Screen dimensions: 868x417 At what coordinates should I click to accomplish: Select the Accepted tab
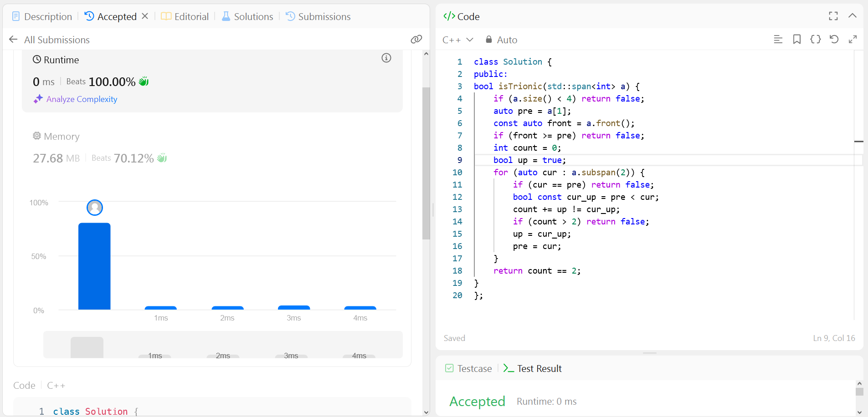click(x=111, y=17)
